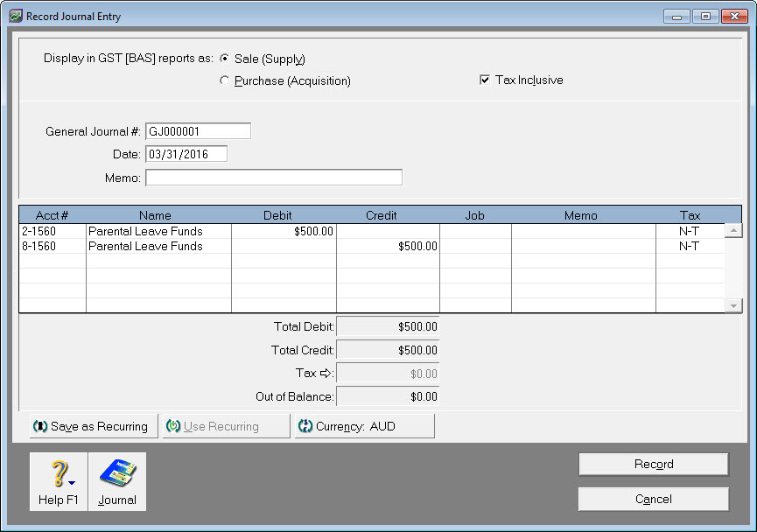The width and height of the screenshot is (757, 532).
Task: Click the Save as Recurring button
Action: point(91,426)
